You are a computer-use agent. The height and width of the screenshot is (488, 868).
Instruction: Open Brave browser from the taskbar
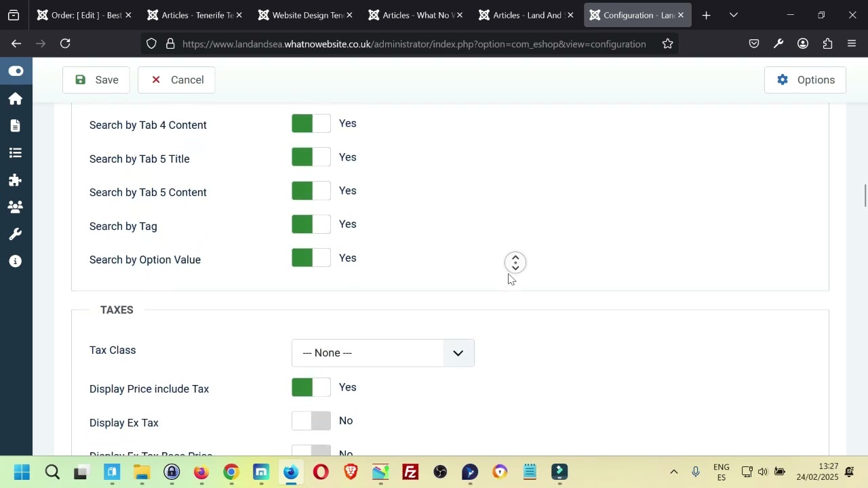(x=351, y=472)
